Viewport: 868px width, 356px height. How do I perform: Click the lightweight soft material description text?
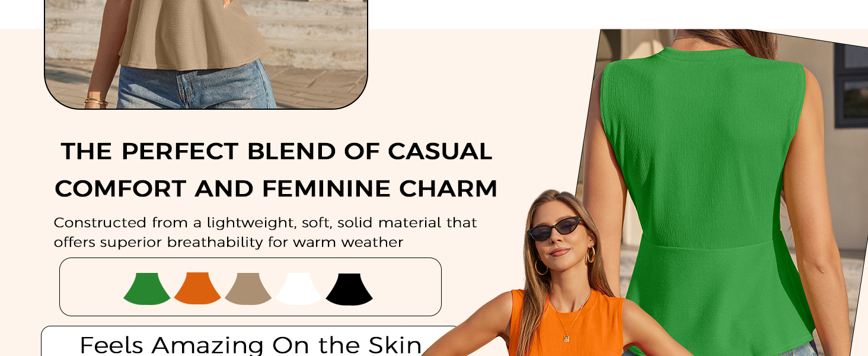pos(265,232)
